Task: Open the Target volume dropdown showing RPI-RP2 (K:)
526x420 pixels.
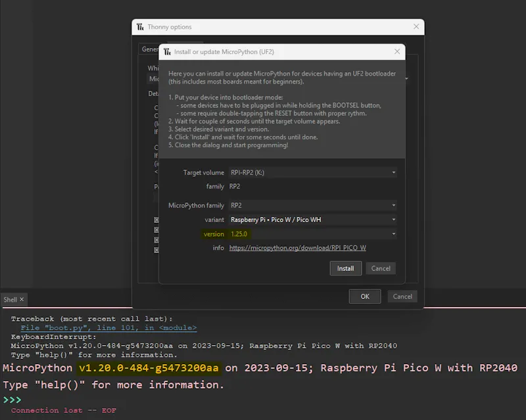Action: (x=394, y=172)
